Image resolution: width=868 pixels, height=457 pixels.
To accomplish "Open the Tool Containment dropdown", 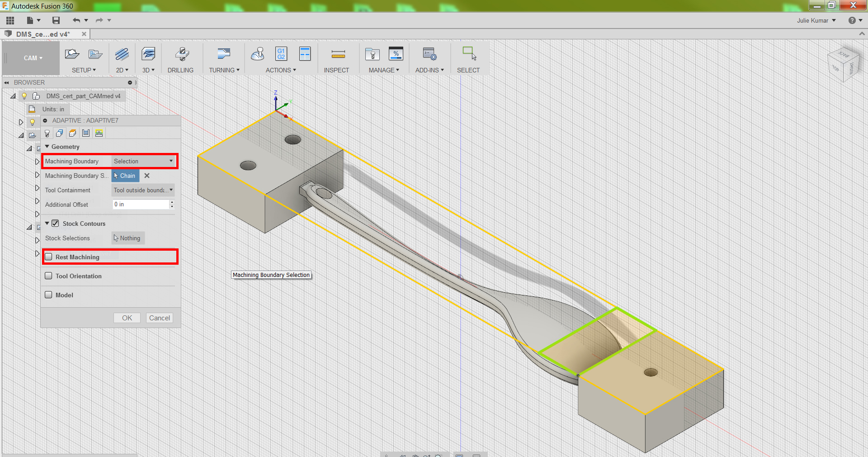I will [143, 190].
